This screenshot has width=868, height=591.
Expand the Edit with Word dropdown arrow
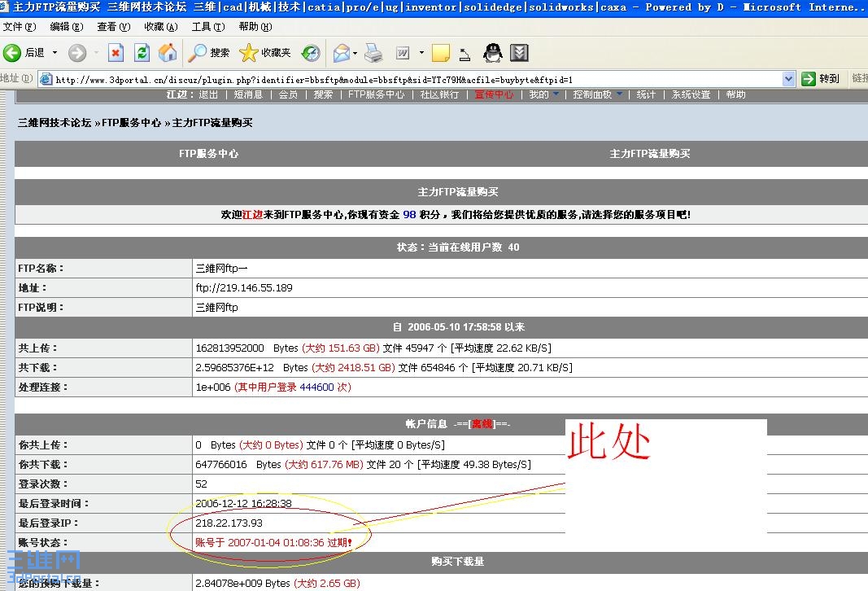[x=421, y=53]
